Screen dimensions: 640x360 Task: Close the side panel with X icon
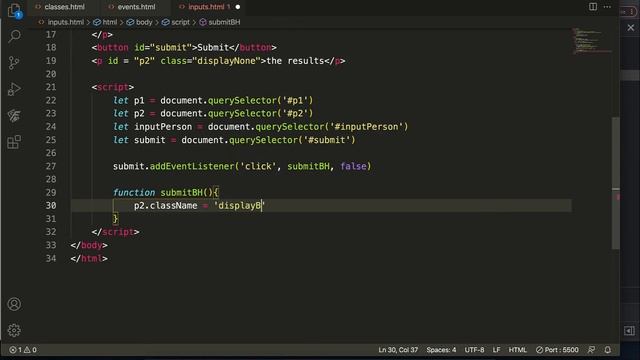coord(631,27)
